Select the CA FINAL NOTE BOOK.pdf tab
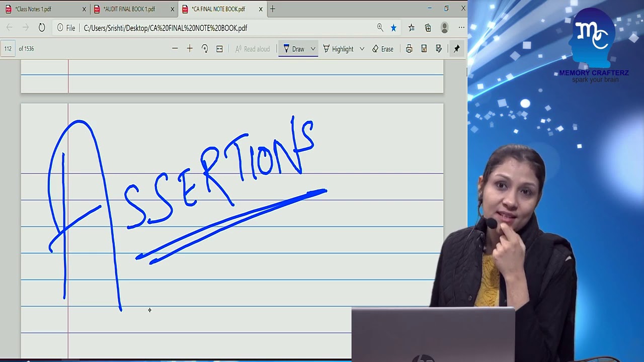 click(x=221, y=9)
